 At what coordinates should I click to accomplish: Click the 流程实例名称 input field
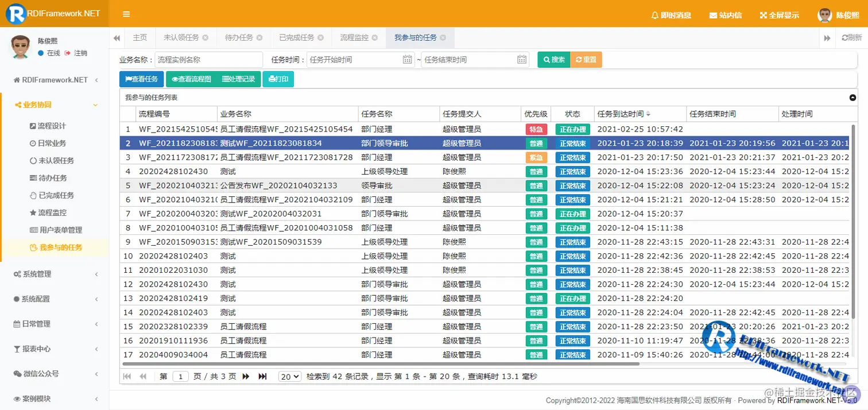[x=208, y=59]
